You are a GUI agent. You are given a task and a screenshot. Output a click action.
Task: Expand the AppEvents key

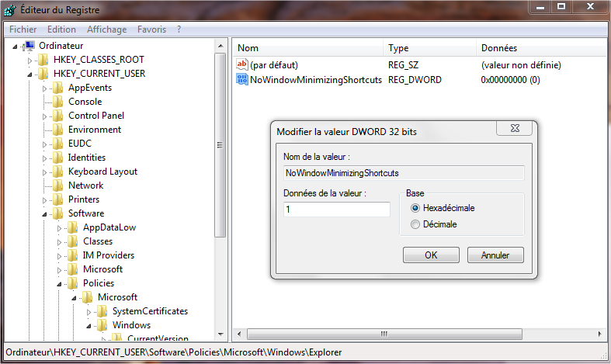[x=44, y=88]
